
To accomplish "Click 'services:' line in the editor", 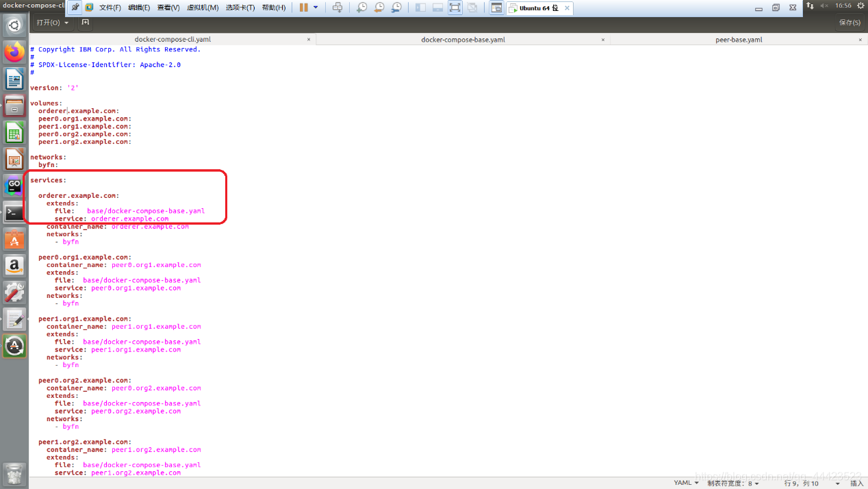I will pos(48,180).
